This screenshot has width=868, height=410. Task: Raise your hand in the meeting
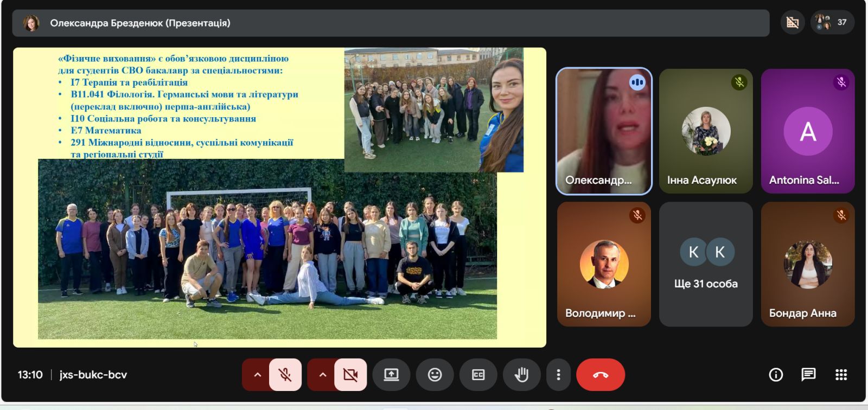point(521,375)
